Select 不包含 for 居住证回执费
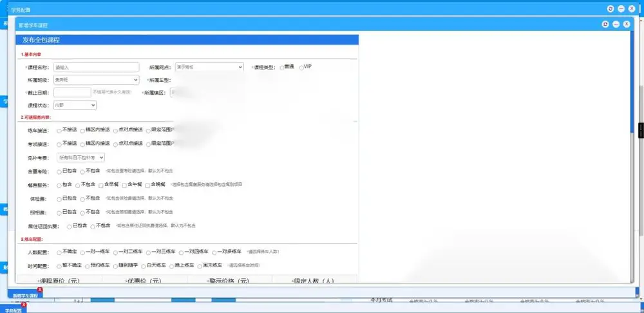 point(93,227)
